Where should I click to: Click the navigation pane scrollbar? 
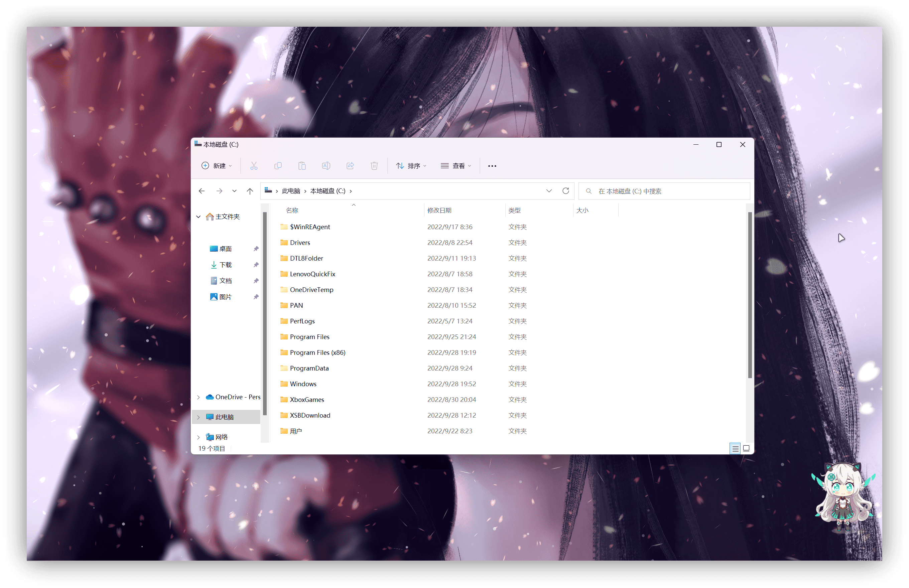coord(265,314)
